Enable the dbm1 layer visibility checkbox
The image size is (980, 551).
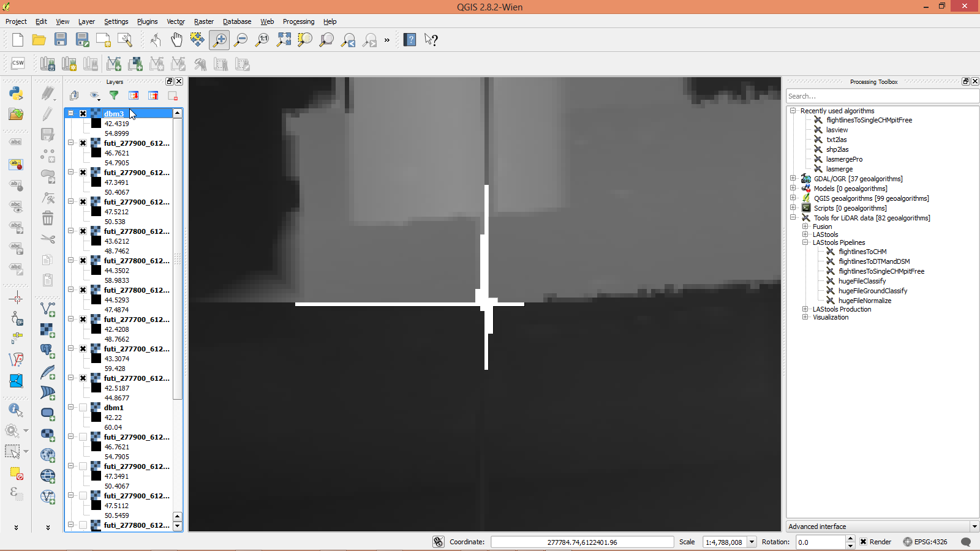tap(83, 408)
